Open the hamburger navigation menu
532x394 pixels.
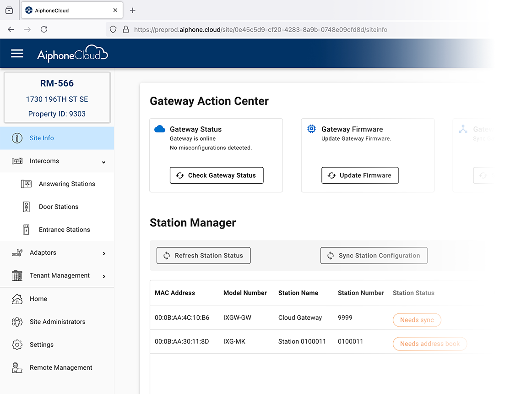coord(17,54)
